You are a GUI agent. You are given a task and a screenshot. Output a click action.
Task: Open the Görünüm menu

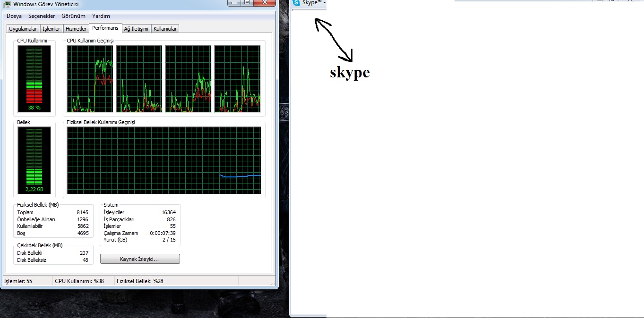(x=73, y=16)
